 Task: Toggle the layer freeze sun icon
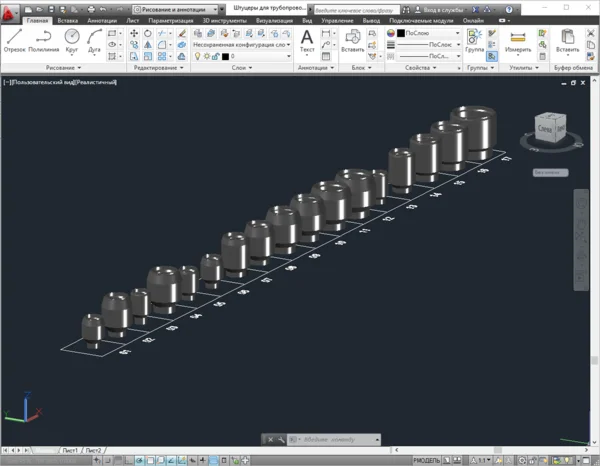pyautogui.click(x=207, y=56)
